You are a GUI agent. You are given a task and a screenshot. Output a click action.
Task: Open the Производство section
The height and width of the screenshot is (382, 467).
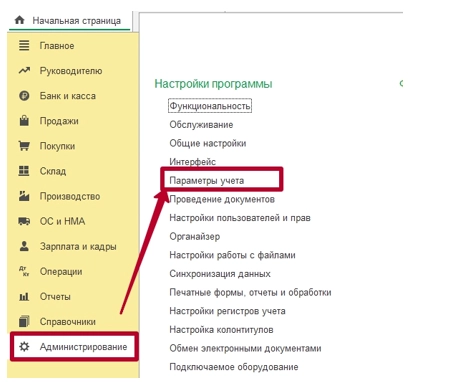coord(70,196)
